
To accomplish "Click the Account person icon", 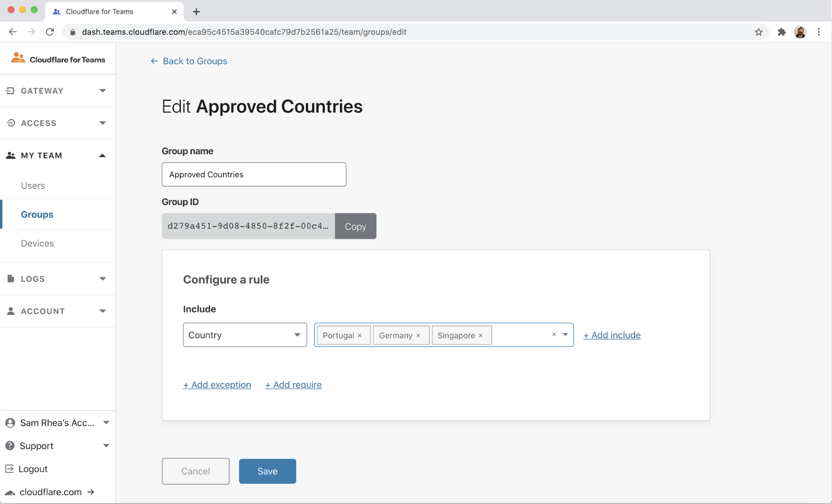I will [x=11, y=311].
